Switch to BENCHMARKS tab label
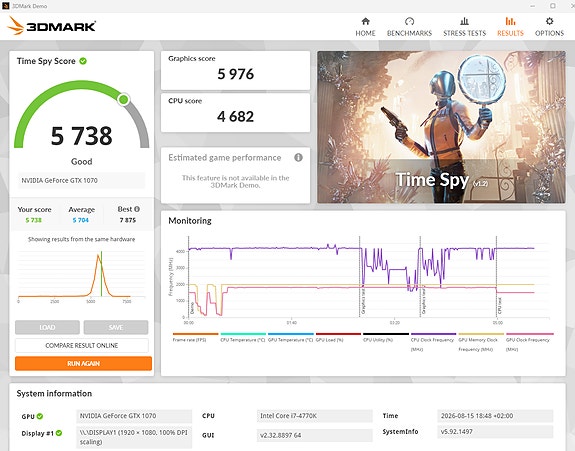575x451 pixels. (x=409, y=33)
